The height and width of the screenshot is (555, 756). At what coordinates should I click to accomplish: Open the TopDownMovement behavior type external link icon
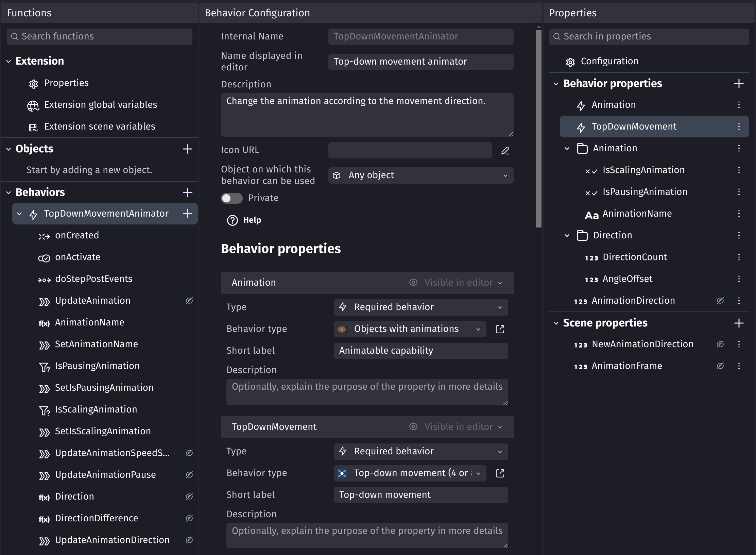tap(500, 473)
